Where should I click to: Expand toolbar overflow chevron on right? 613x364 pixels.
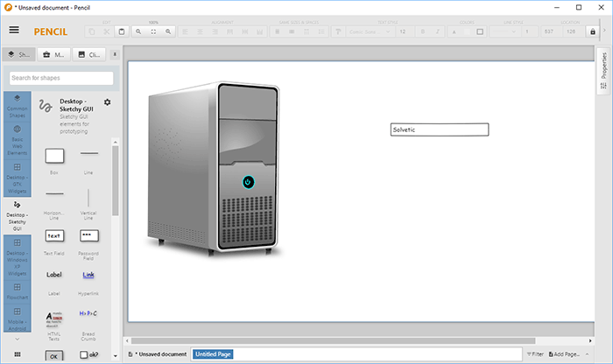(x=604, y=31)
